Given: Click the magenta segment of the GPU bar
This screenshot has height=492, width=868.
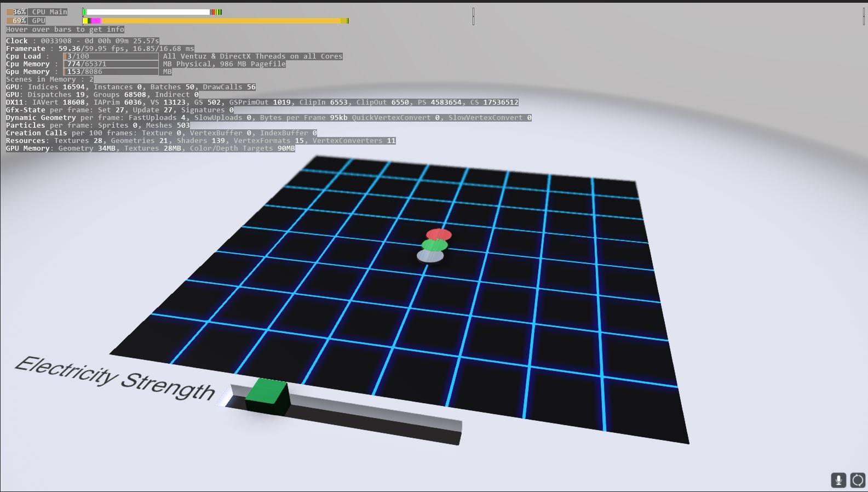Looking at the screenshot, I should (x=95, y=21).
